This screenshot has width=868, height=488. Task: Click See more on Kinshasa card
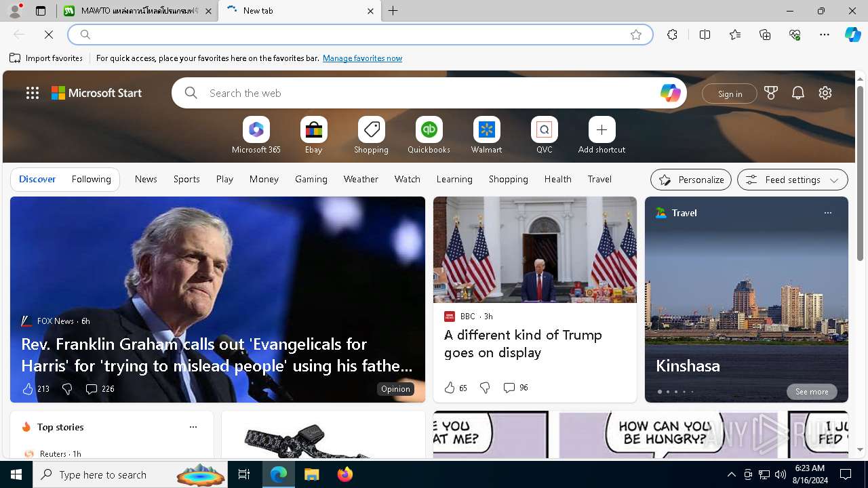coord(812,392)
